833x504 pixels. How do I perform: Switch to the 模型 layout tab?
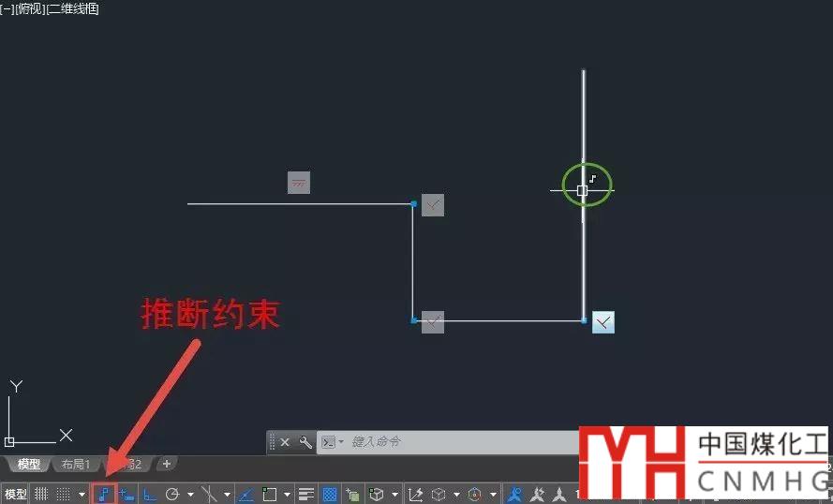click(29, 464)
